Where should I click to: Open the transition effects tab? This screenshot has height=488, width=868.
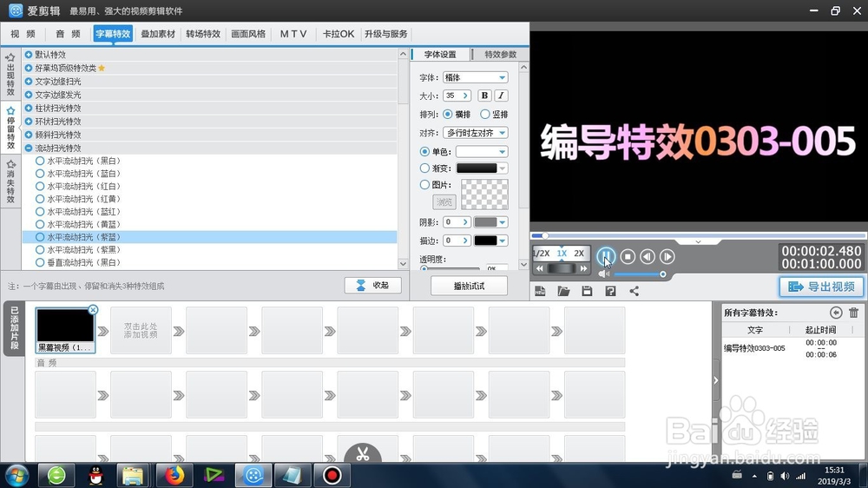pos(203,34)
